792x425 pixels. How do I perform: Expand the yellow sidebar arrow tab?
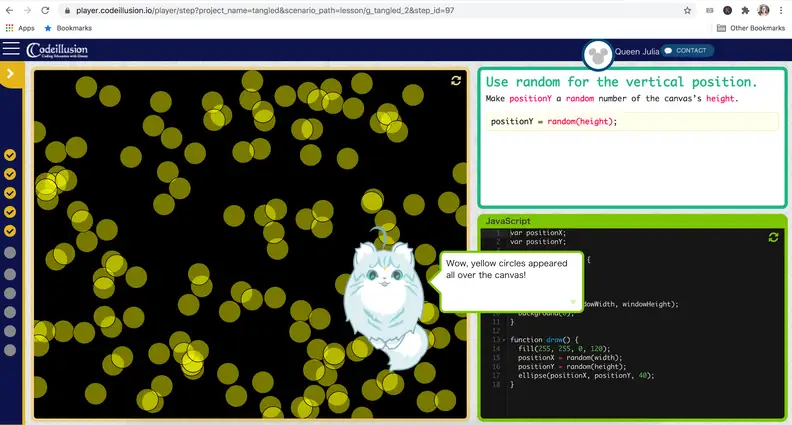pos(10,74)
